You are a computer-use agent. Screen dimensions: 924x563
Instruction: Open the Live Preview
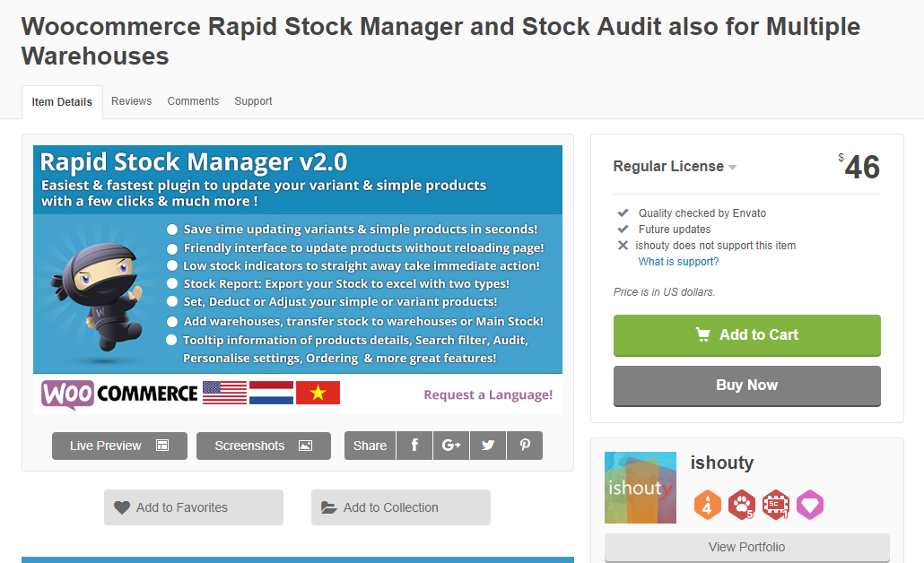coord(119,446)
